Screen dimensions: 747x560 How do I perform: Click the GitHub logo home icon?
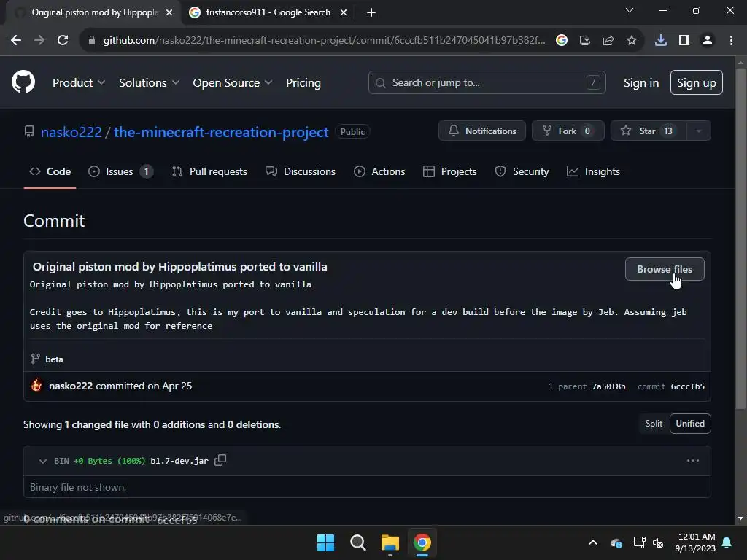click(x=23, y=82)
